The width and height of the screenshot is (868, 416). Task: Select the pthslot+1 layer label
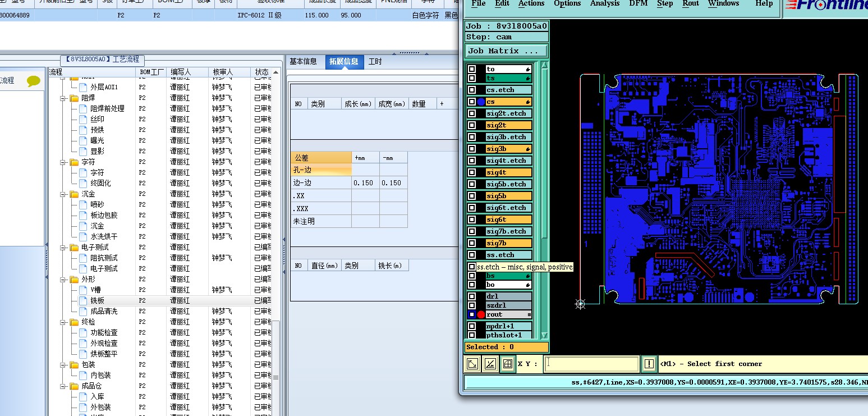pos(508,335)
